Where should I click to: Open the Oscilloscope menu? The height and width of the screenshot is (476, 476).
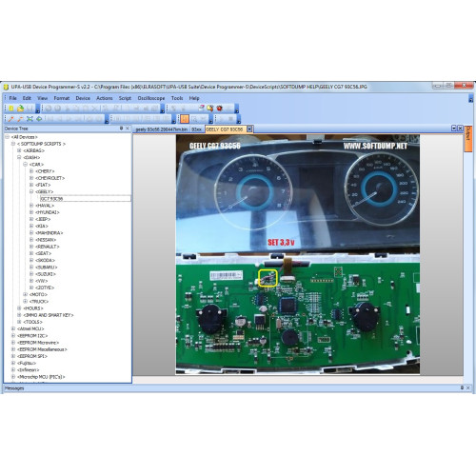pyautogui.click(x=151, y=98)
